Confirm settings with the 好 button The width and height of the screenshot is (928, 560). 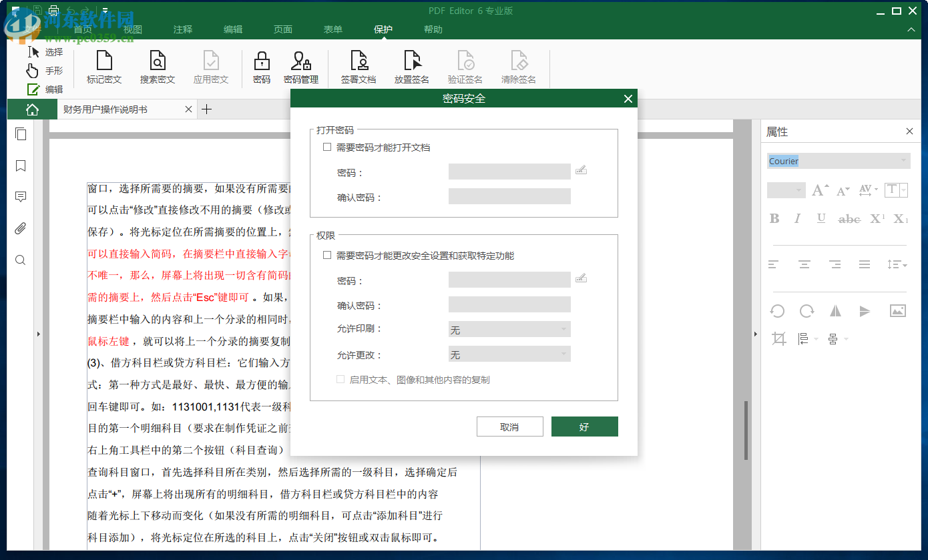[584, 427]
